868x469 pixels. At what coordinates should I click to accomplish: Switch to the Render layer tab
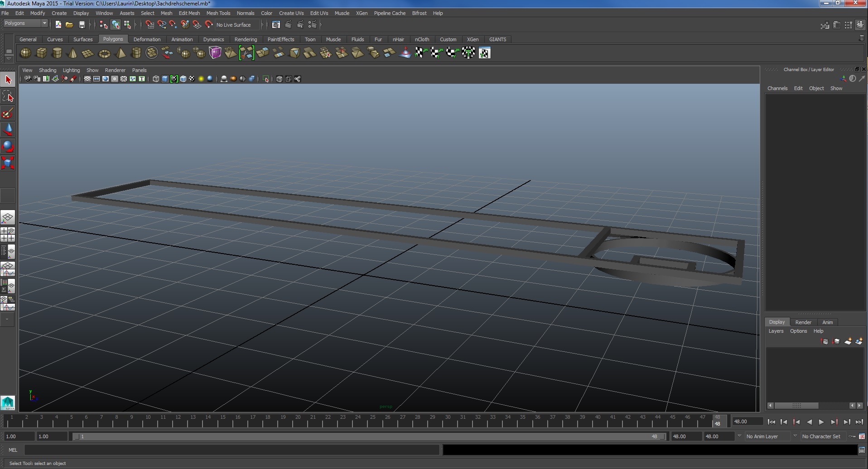click(803, 322)
